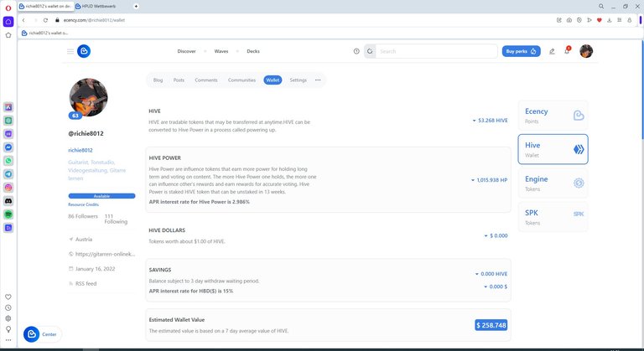Viewport: 644px width, 351px height.
Task: Click the Buy perks button
Action: [x=522, y=51]
